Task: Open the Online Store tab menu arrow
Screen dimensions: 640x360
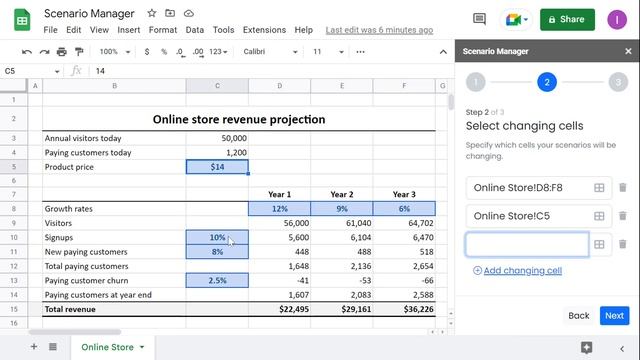Action: (142, 347)
